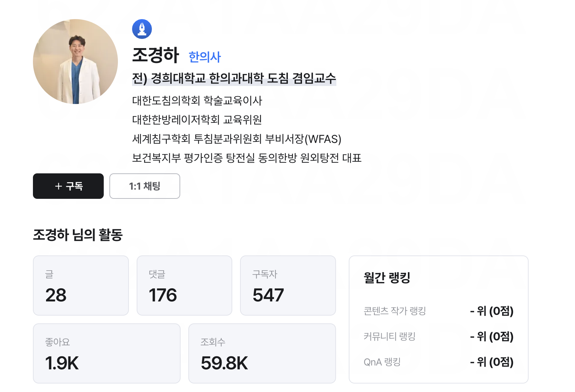Click the 월간 랭킹 heading
The height and width of the screenshot is (392, 575).
(x=387, y=278)
